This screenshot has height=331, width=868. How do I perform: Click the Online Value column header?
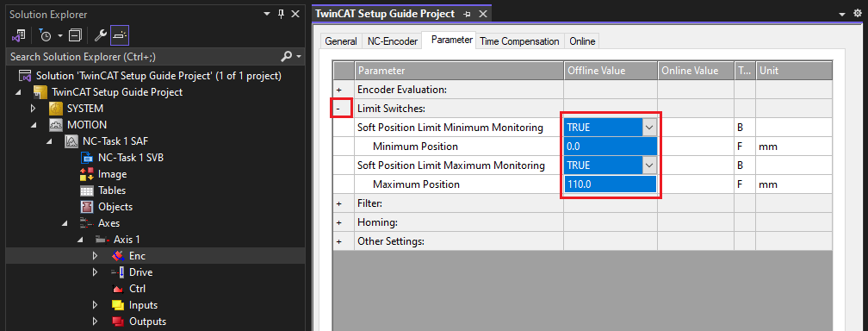point(696,71)
